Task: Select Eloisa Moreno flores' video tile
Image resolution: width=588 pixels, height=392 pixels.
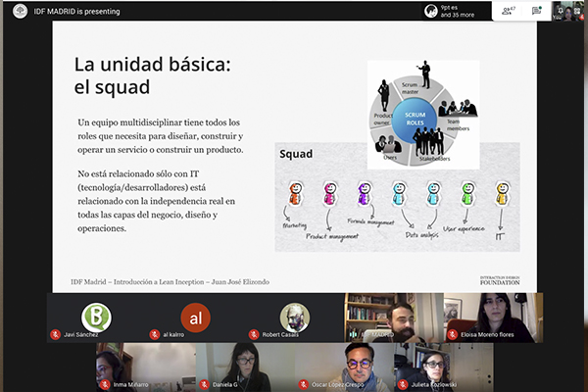Action: tap(492, 317)
